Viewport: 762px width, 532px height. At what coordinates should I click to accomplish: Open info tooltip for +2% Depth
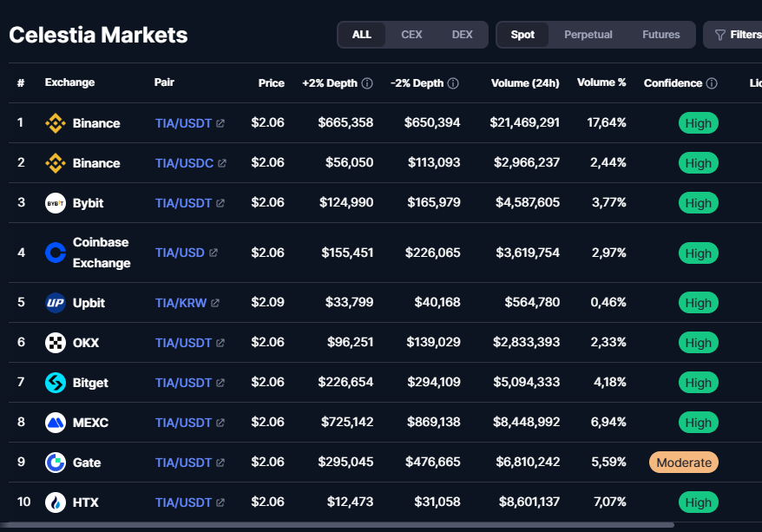(367, 83)
